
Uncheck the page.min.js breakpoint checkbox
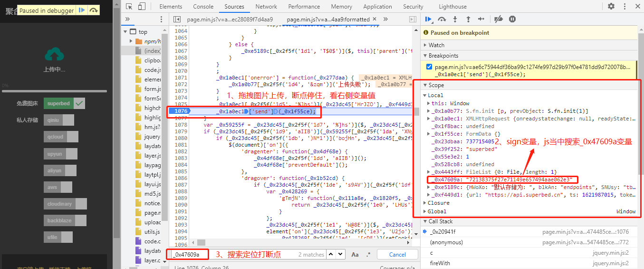click(x=430, y=67)
